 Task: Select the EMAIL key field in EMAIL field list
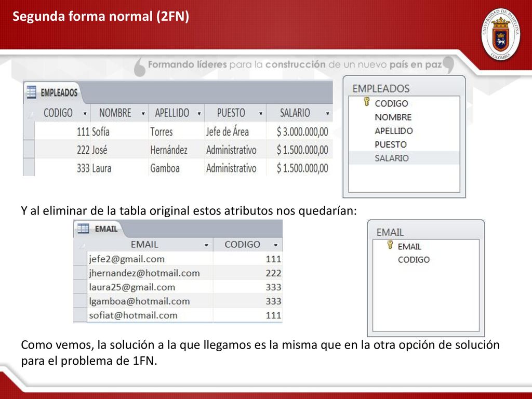pos(409,247)
